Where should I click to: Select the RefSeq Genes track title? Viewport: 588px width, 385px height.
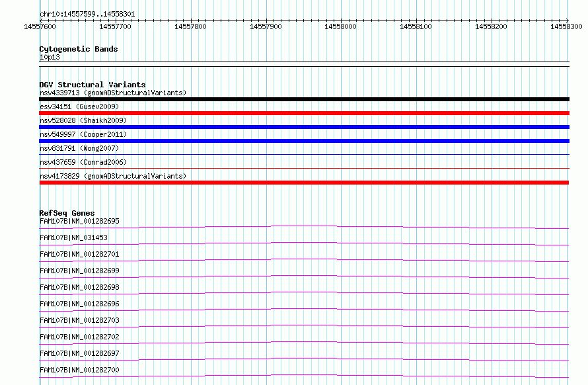(67, 213)
